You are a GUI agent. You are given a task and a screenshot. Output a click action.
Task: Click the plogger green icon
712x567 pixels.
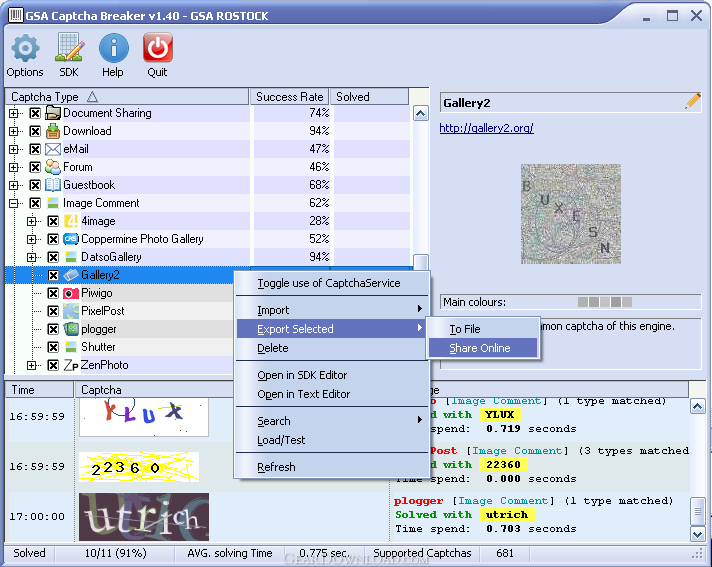pyautogui.click(x=71, y=329)
